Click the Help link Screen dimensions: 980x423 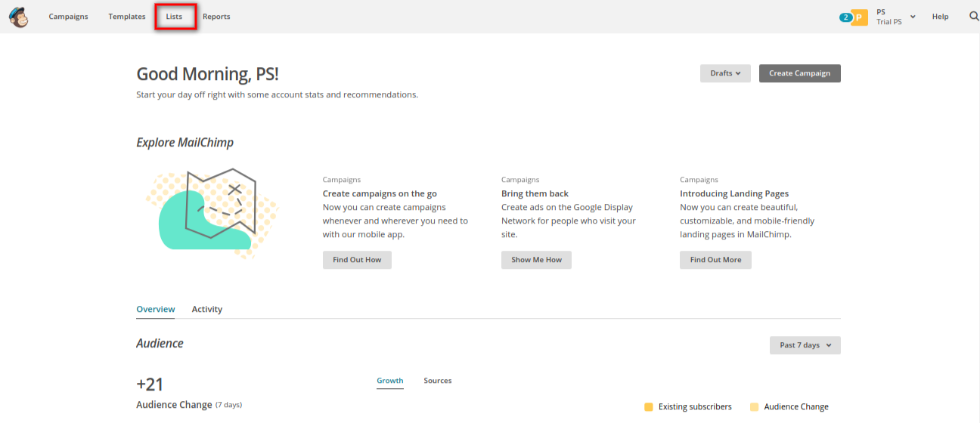click(x=940, y=17)
